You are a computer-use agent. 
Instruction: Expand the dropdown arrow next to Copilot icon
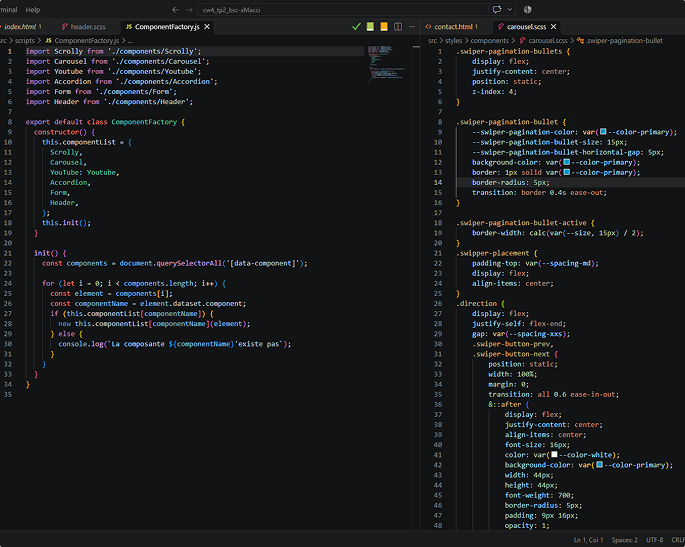tap(509, 10)
